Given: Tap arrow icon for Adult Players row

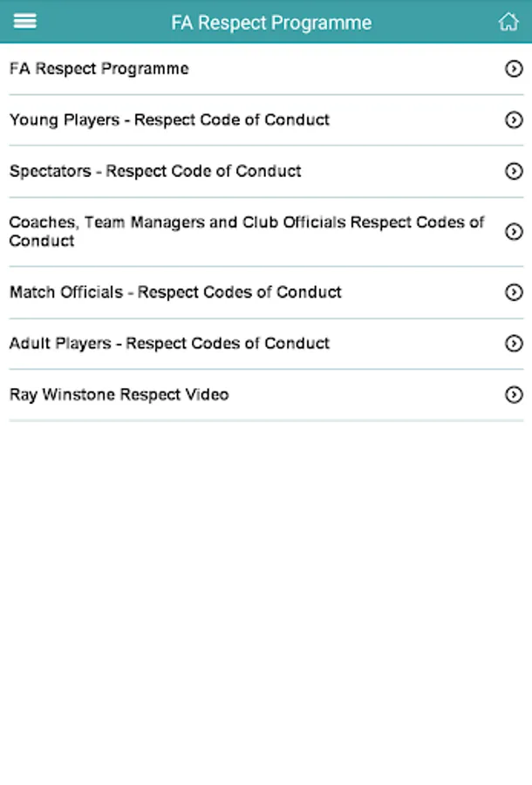Looking at the screenshot, I should 514,344.
